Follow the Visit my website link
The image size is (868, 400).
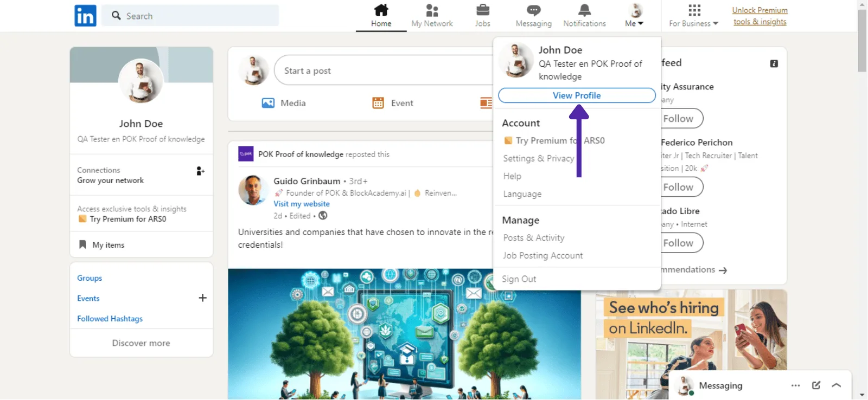pyautogui.click(x=302, y=204)
